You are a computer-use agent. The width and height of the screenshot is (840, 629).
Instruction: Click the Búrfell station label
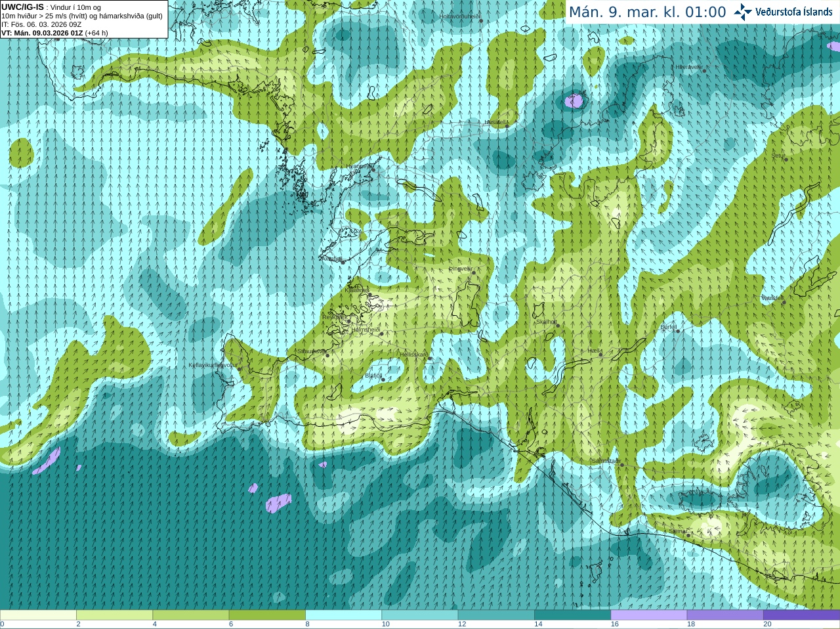pos(668,326)
